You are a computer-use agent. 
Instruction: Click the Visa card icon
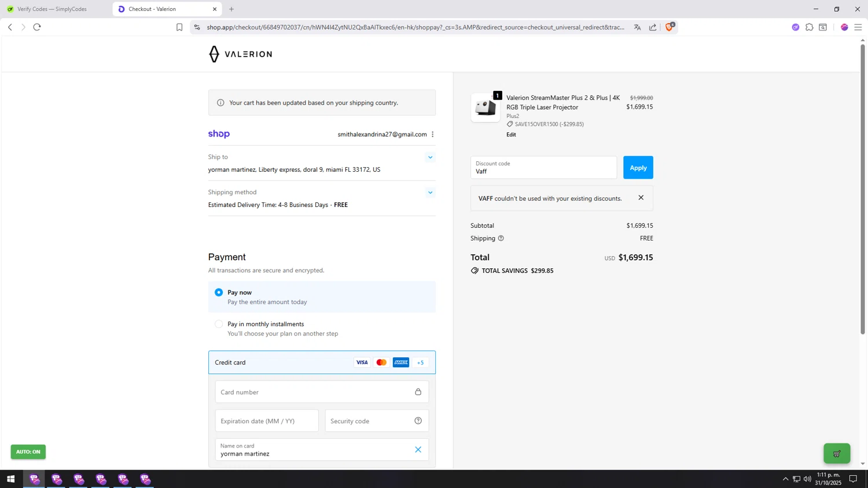362,363
